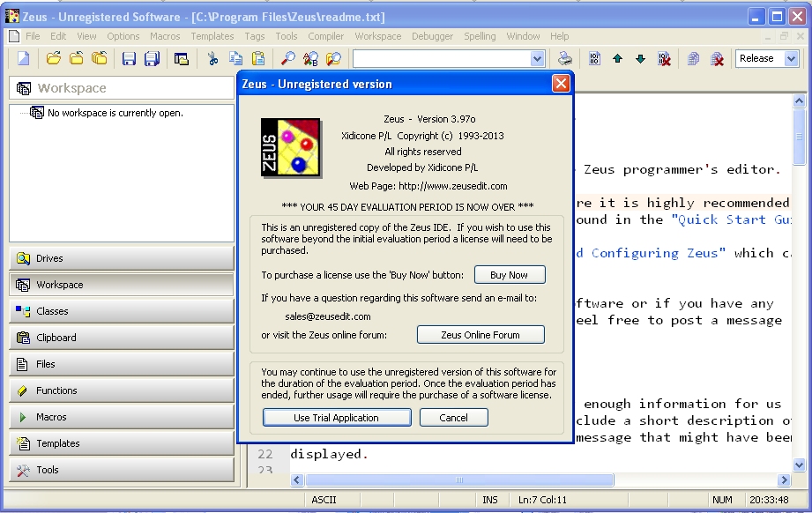
Task: Switch to the Functions panel
Action: [x=122, y=390]
